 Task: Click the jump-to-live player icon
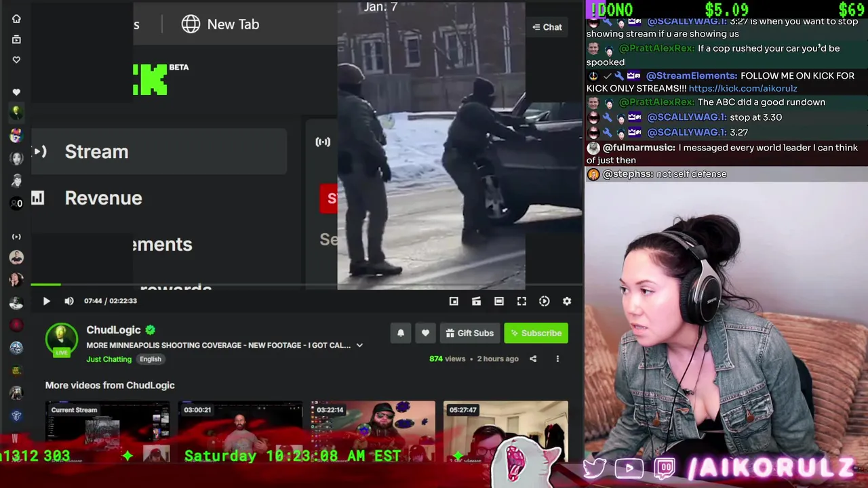544,301
